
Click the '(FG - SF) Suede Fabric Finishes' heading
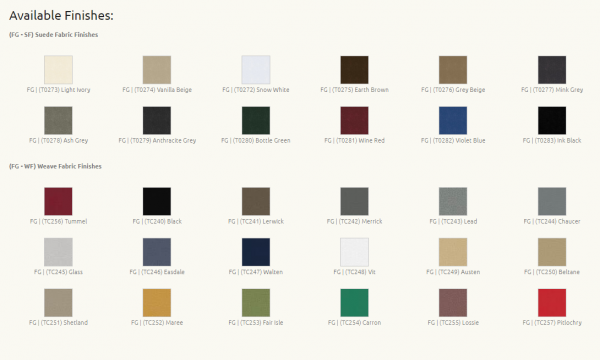[54, 34]
